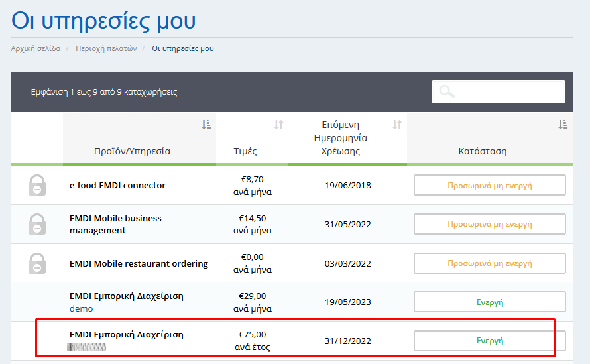Click the lock icon for e-food EMDI connector
The height and width of the screenshot is (364, 590).
[x=37, y=185]
